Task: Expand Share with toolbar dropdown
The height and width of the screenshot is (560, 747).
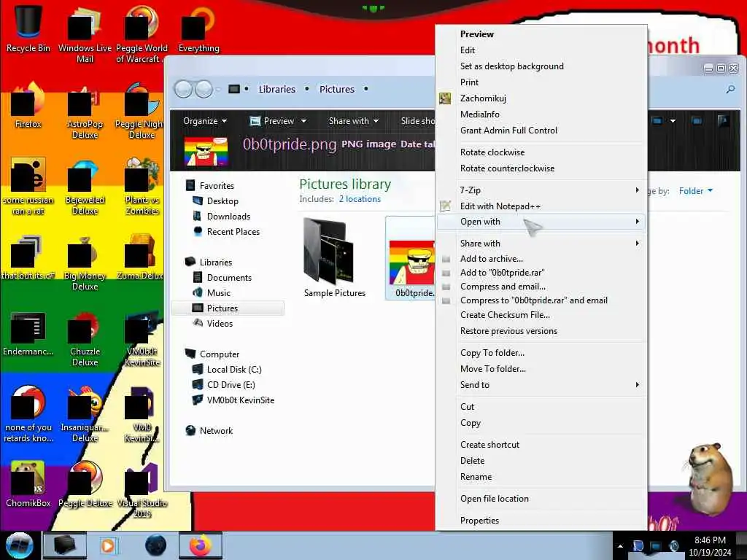Action: (x=354, y=121)
